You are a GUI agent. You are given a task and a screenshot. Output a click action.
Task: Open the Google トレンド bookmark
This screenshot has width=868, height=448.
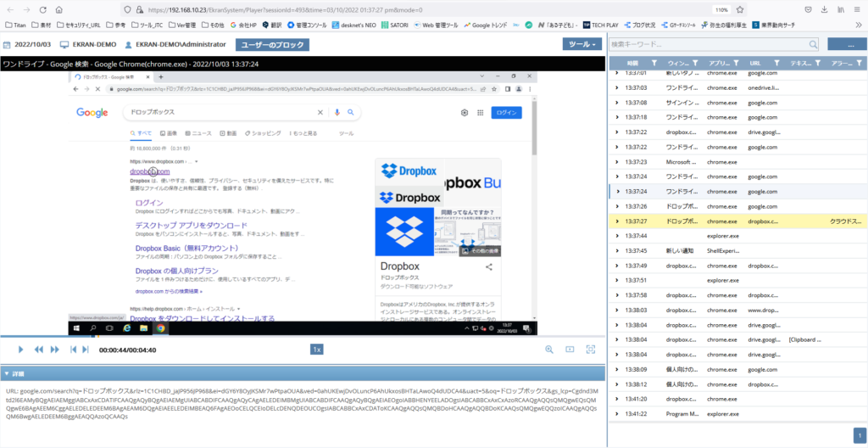[486, 25]
